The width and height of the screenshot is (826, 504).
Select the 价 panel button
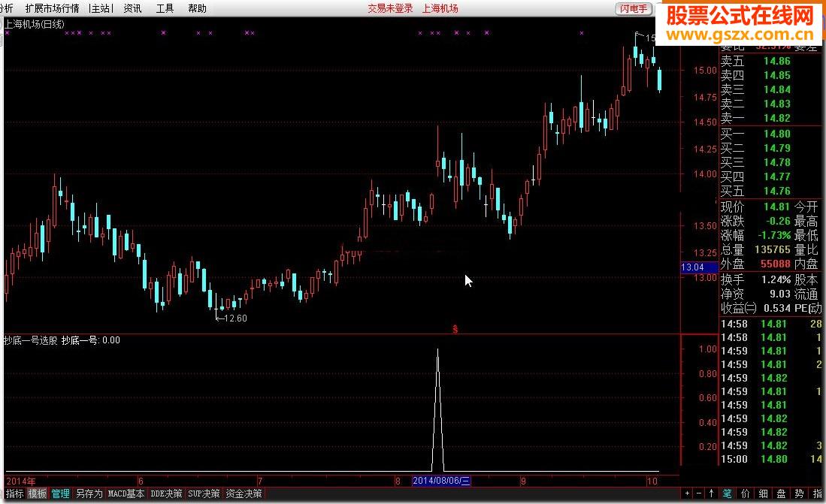tap(745, 493)
